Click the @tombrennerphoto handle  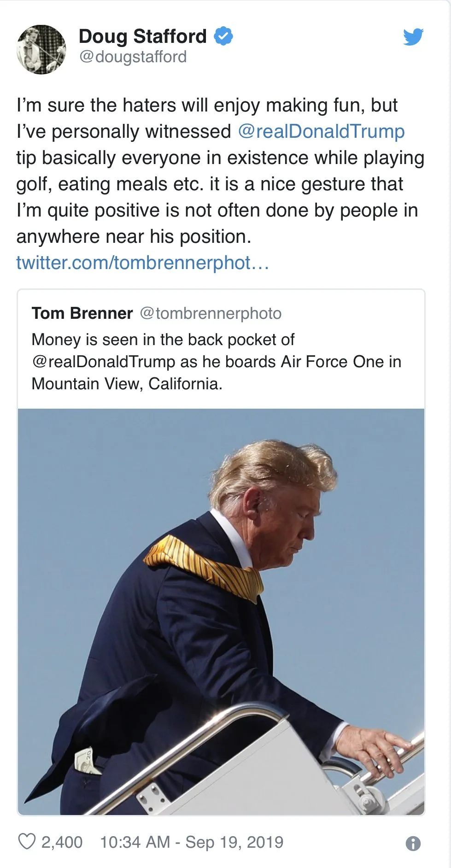[211, 313]
